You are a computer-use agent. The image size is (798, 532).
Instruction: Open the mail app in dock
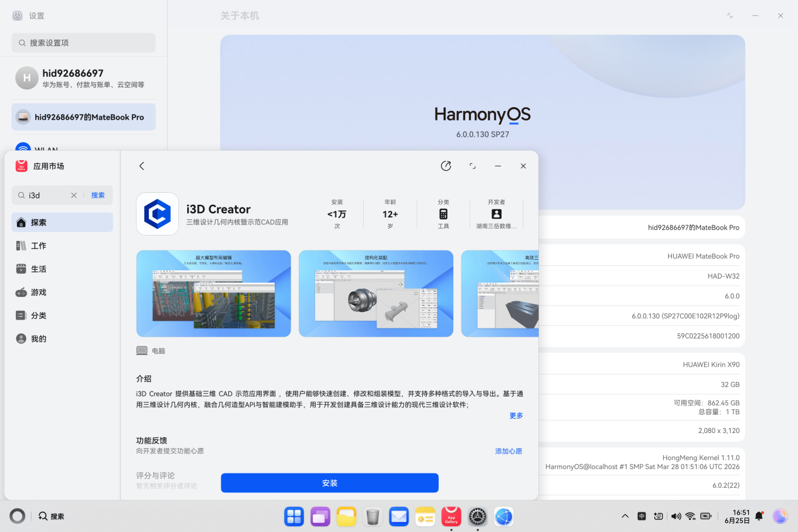tap(399, 517)
